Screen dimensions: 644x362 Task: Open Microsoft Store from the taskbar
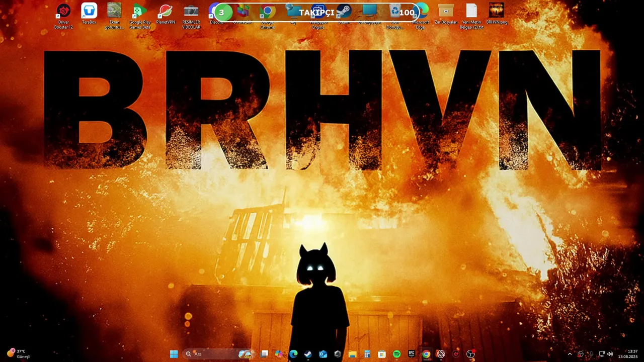pyautogui.click(x=382, y=354)
